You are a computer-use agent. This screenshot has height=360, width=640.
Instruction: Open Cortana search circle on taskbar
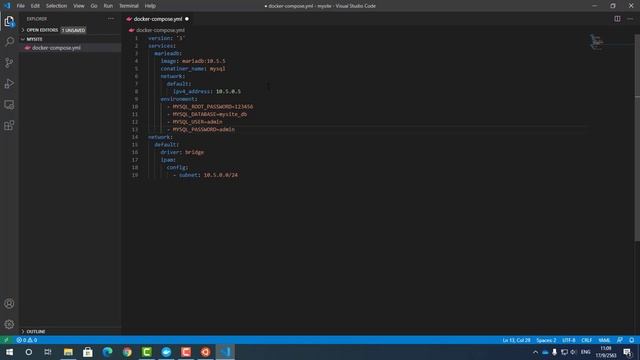[29, 352]
